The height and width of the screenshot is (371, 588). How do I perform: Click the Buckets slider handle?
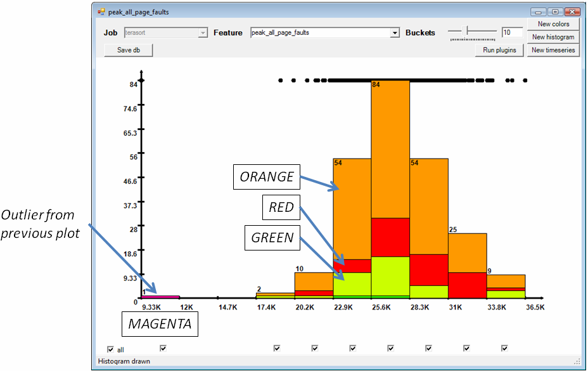(x=468, y=30)
